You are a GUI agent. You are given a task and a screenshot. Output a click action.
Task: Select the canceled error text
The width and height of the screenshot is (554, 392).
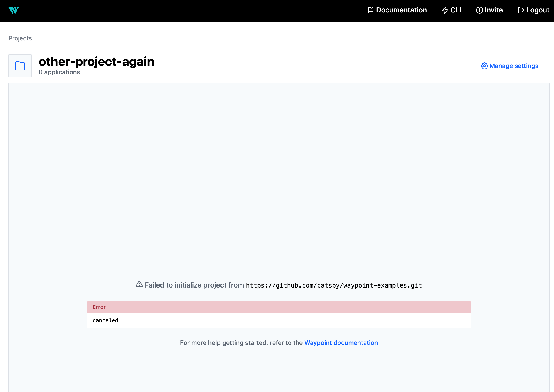coord(105,320)
